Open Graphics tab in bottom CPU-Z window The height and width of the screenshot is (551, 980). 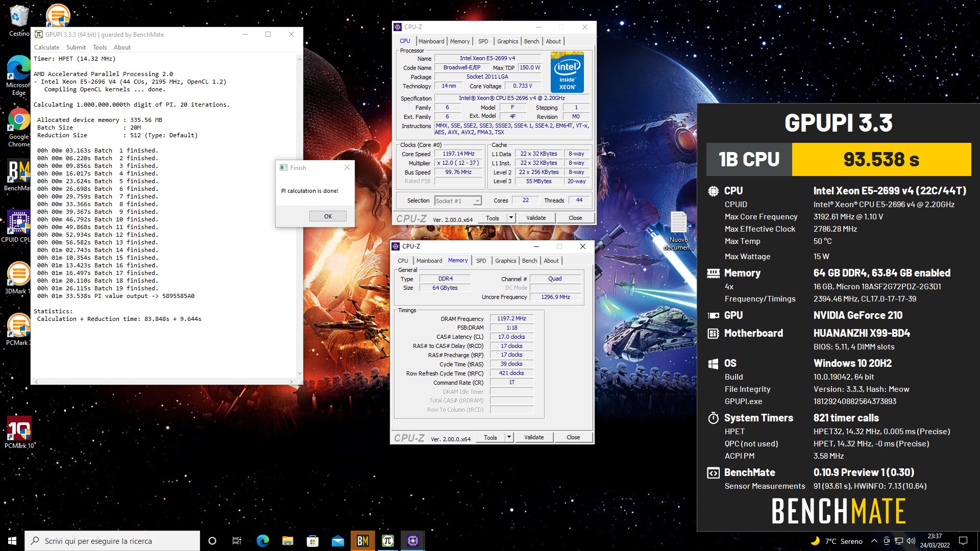(x=505, y=261)
